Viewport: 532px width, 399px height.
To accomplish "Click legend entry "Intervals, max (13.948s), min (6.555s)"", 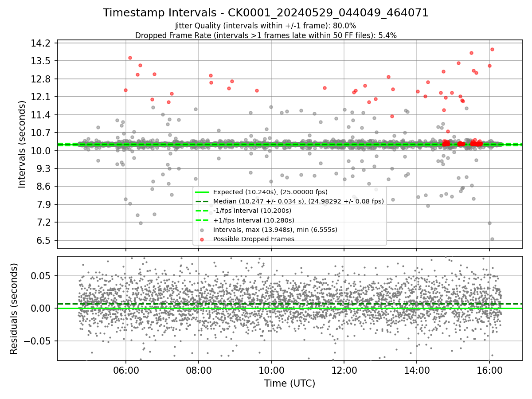I will point(275,230).
